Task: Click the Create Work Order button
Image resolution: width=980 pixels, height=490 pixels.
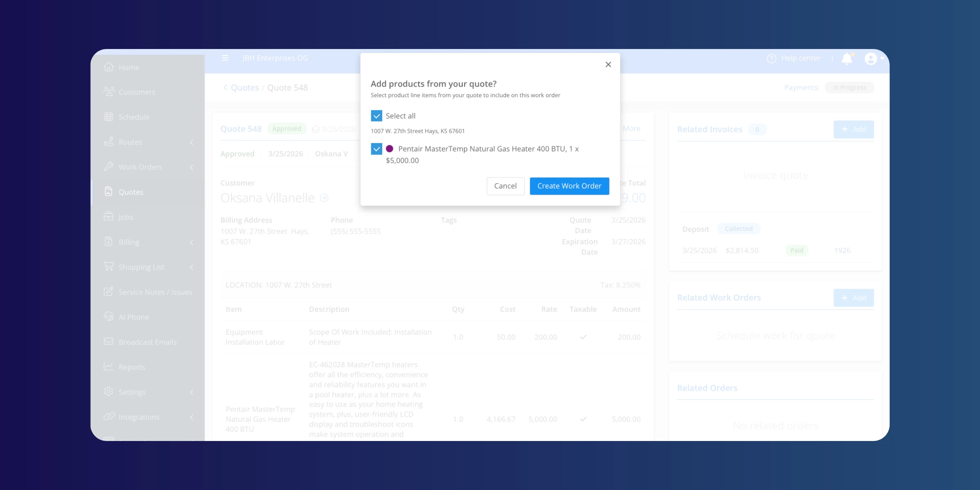Action: [x=569, y=186]
